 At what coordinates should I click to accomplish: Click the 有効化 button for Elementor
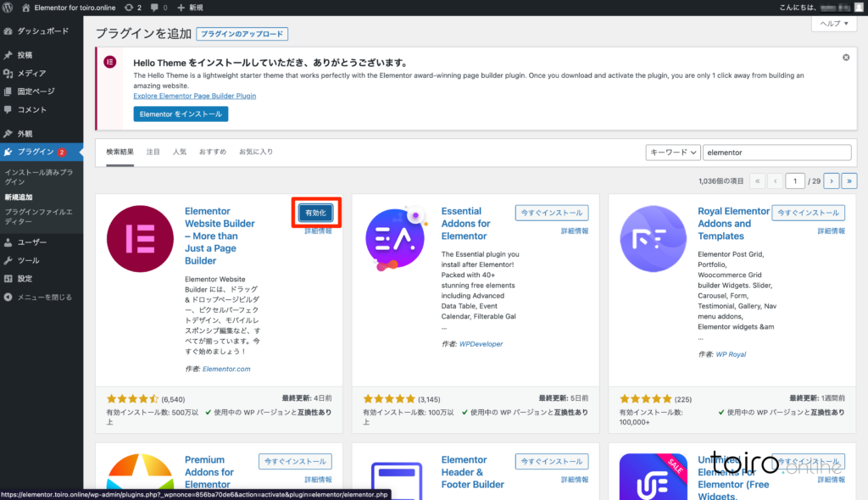pos(317,213)
